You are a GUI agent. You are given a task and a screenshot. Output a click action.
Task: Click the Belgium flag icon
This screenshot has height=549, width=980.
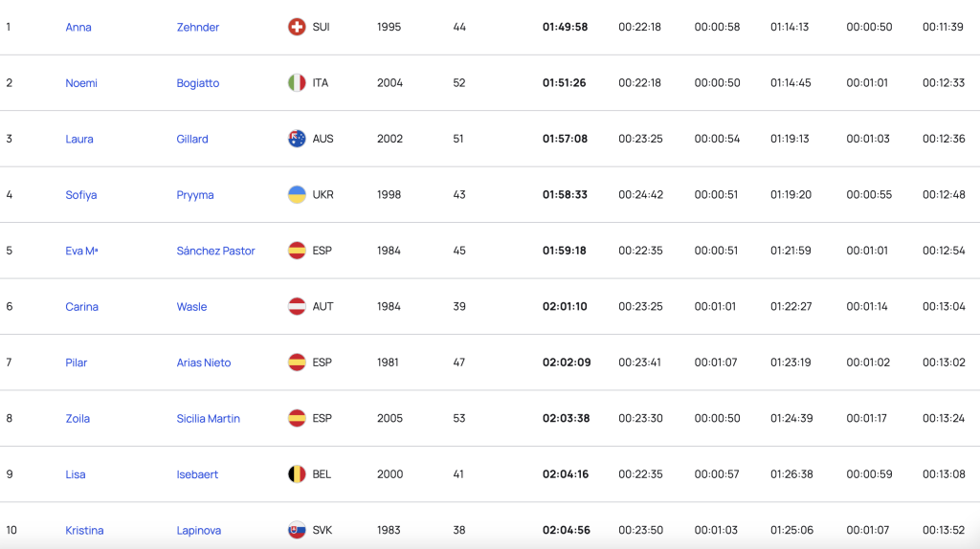(x=297, y=474)
